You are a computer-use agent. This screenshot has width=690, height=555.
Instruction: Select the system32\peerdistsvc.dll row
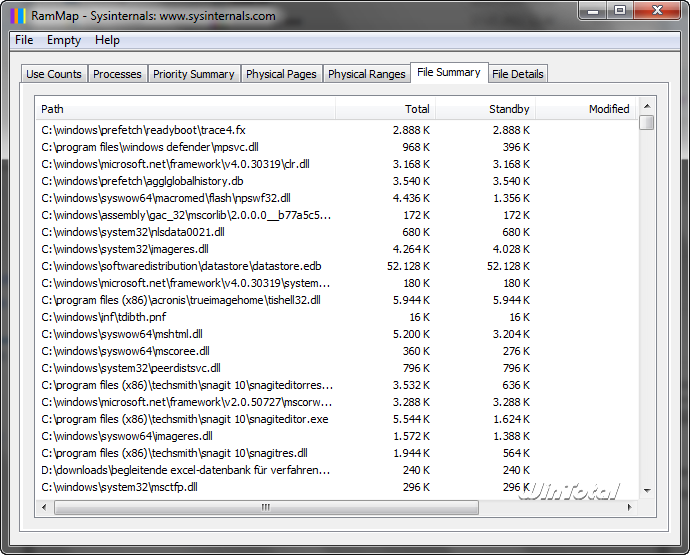pos(336,368)
